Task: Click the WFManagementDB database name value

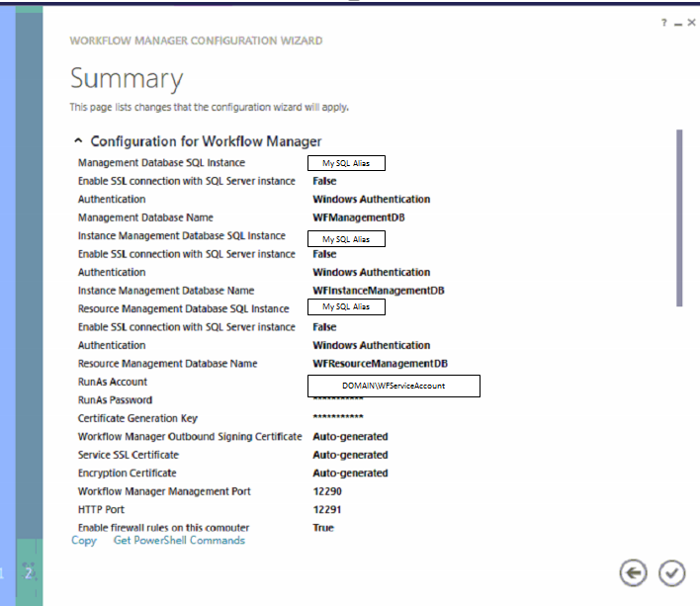Action: coord(358,217)
